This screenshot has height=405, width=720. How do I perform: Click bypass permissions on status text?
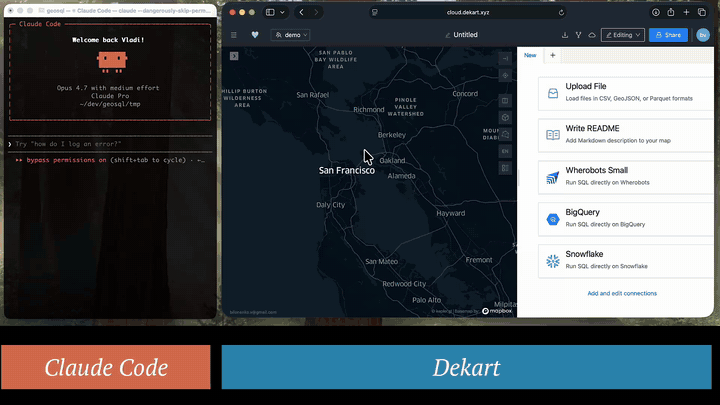[67, 160]
